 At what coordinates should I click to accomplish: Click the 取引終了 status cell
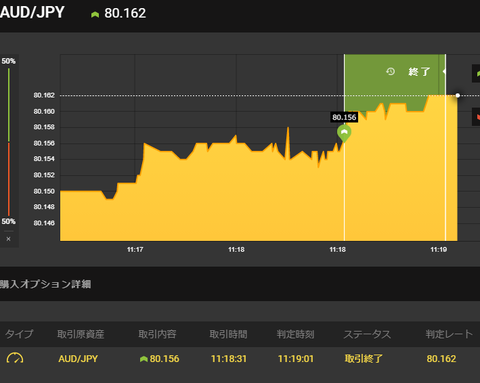(x=364, y=359)
